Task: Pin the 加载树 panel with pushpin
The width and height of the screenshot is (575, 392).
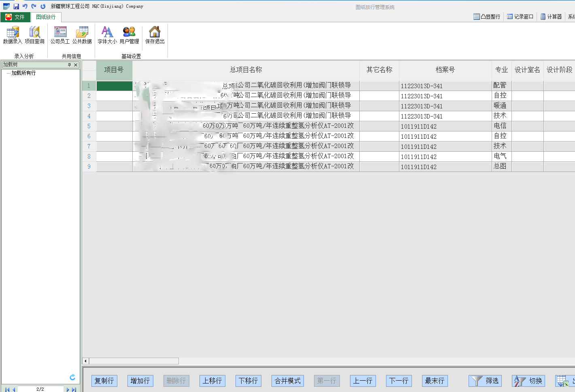Action: [x=69, y=65]
